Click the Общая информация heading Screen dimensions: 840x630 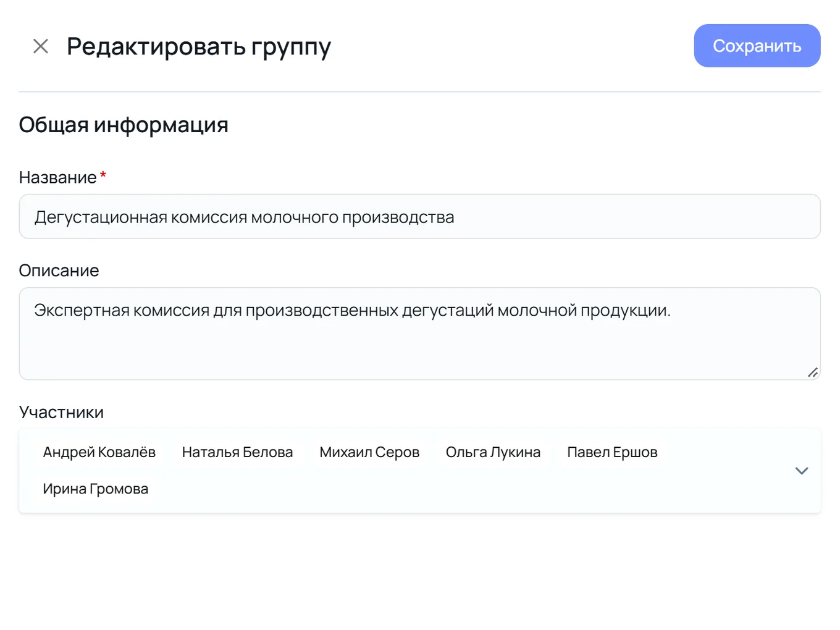[x=124, y=125]
